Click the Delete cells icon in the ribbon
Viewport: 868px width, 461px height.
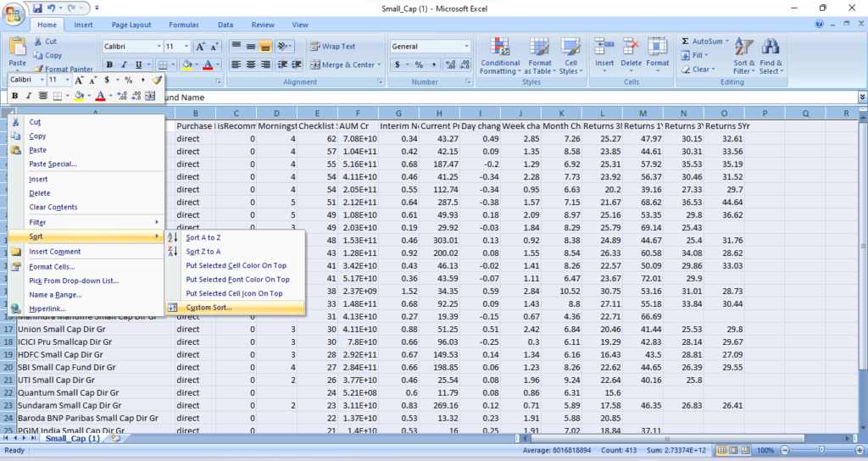tap(631, 47)
